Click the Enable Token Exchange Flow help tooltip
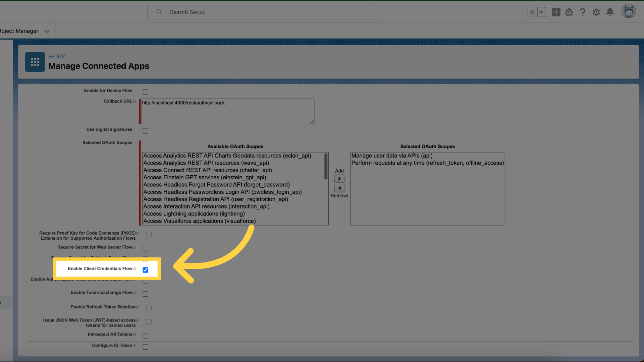644x362 pixels. (x=134, y=292)
